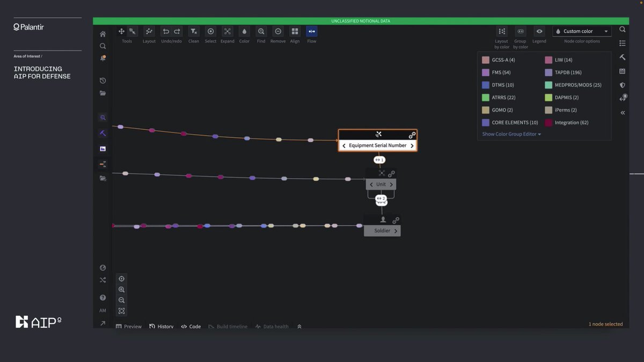Viewport: 644px width, 362px height.
Task: Zoom out of the graph
Action: (122, 300)
